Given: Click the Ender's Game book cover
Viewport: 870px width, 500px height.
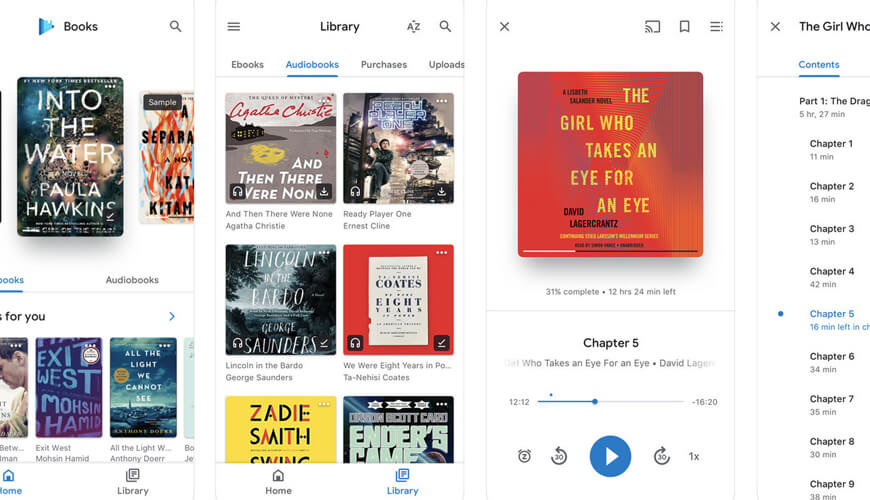Looking at the screenshot, I should [398, 429].
